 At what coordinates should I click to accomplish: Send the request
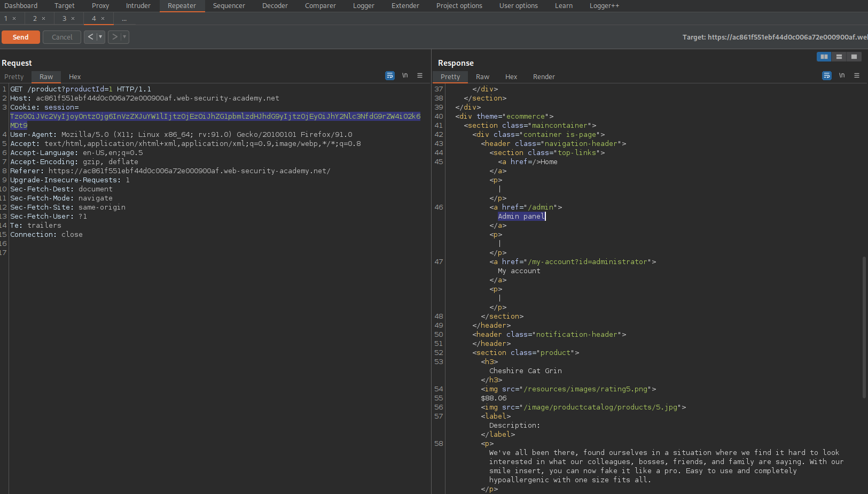pos(21,37)
